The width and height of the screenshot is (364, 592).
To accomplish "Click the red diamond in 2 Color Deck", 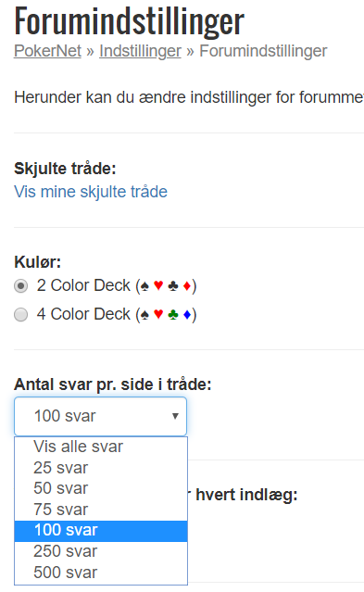I will point(186,285).
